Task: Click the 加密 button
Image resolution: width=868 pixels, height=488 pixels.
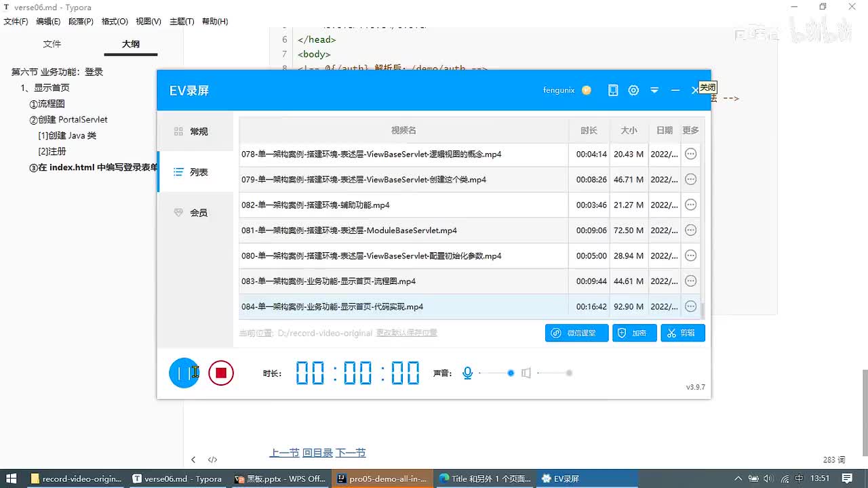Action: [x=635, y=333]
